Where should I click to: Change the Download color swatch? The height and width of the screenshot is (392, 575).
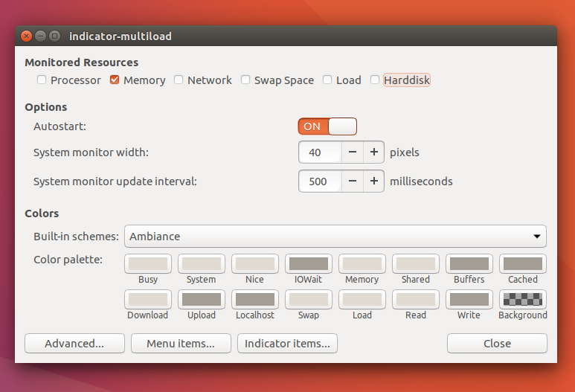click(x=148, y=300)
